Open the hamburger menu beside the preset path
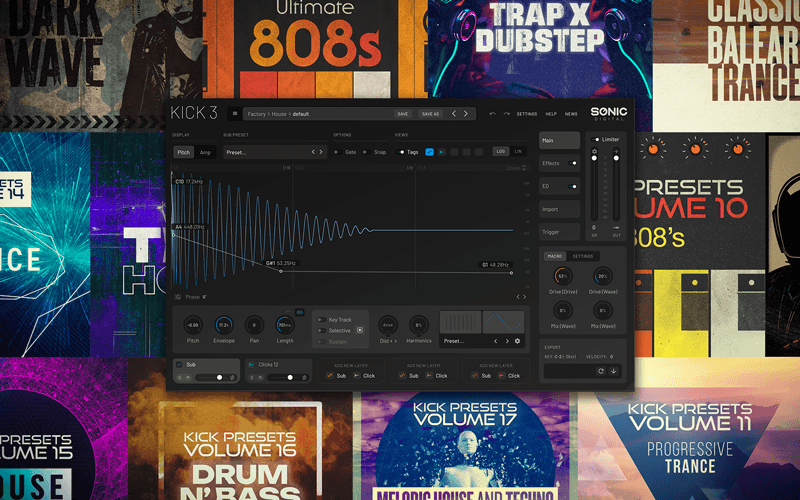This screenshot has height=500, width=800. point(235,114)
